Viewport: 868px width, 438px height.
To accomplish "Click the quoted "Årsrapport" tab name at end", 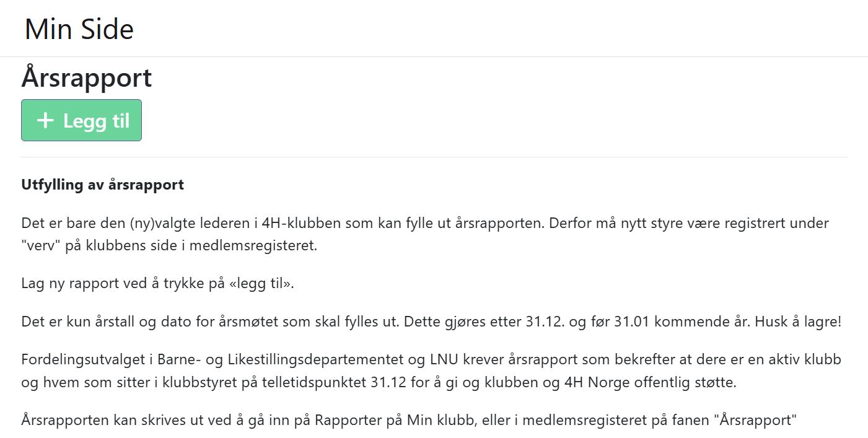I will (755, 420).
